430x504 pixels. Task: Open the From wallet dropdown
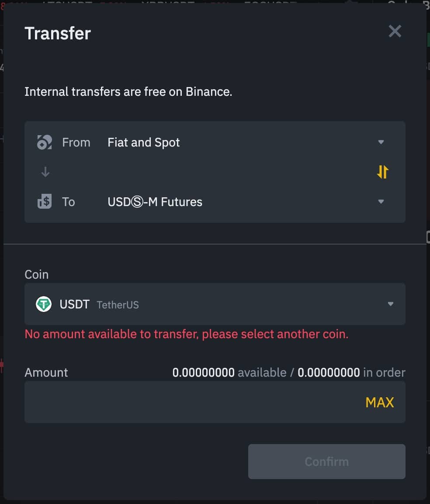point(381,142)
